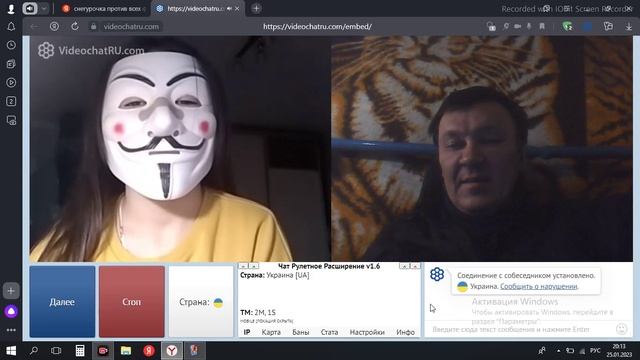Viewport: 640px width, 360px height.
Task: Reload the current page
Action: [75, 27]
